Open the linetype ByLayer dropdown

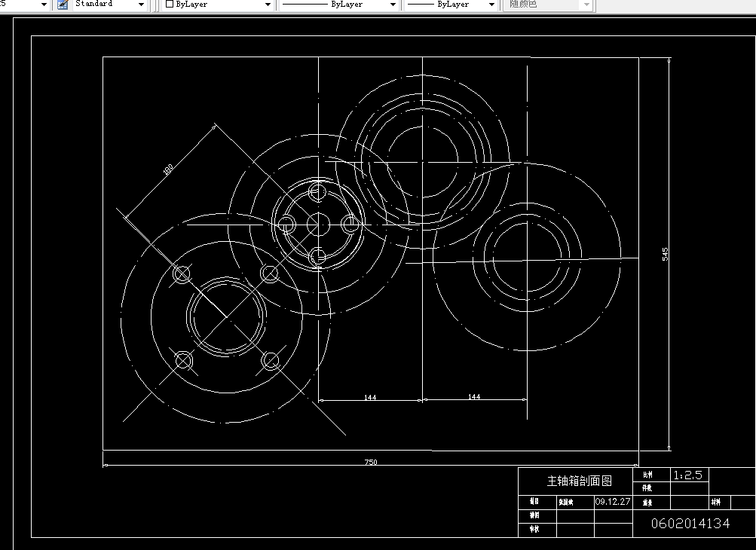pos(393,5)
